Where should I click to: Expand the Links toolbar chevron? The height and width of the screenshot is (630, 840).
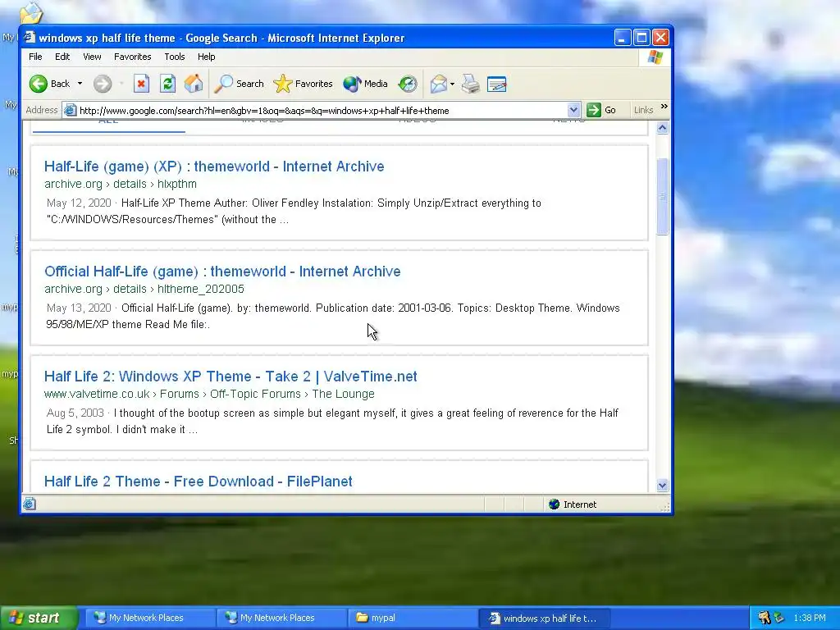[664, 107]
